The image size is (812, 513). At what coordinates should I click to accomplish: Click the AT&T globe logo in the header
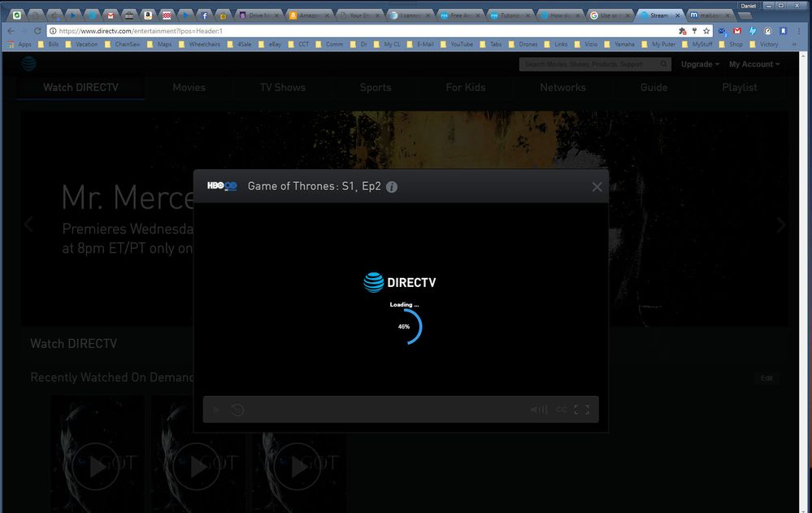coord(29,63)
